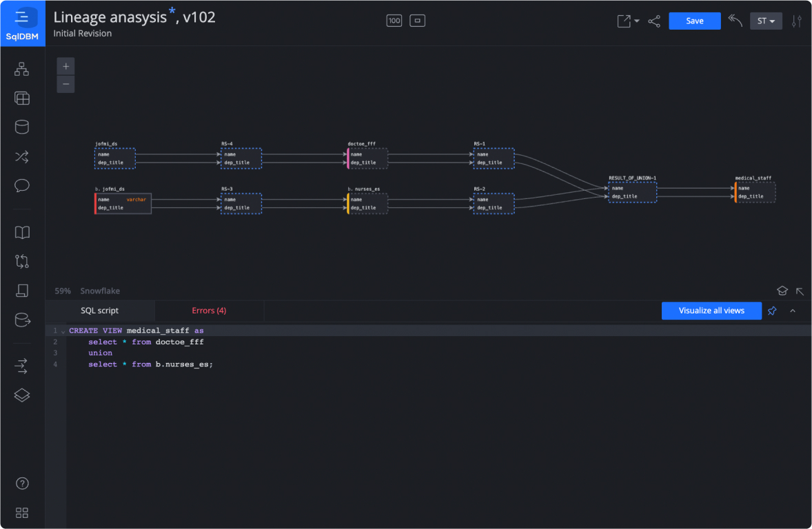Toggle the pin icon for script panel
The height and width of the screenshot is (529, 812).
coord(772,311)
